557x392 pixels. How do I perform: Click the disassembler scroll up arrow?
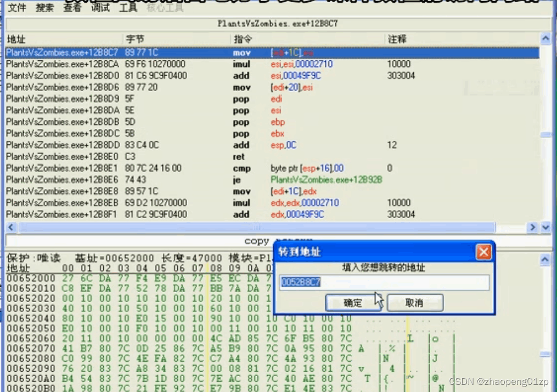(x=545, y=38)
